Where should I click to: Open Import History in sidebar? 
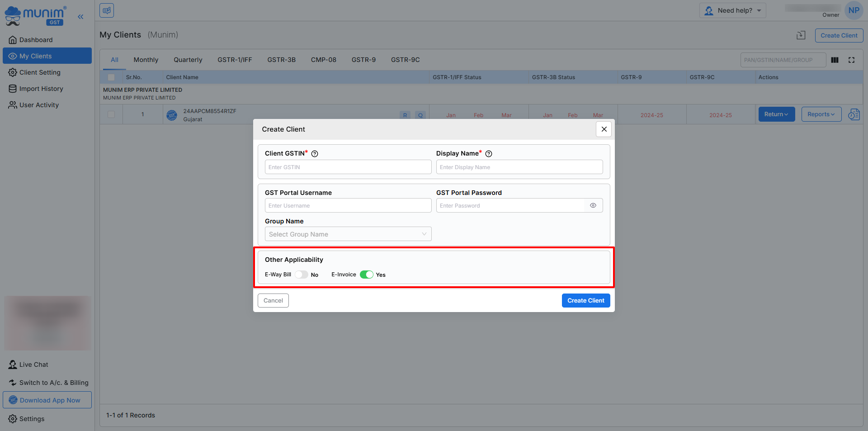pos(41,89)
